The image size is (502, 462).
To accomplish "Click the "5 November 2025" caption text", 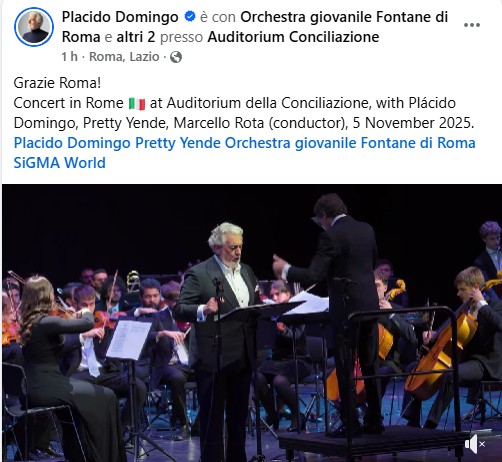I will coord(413,123).
